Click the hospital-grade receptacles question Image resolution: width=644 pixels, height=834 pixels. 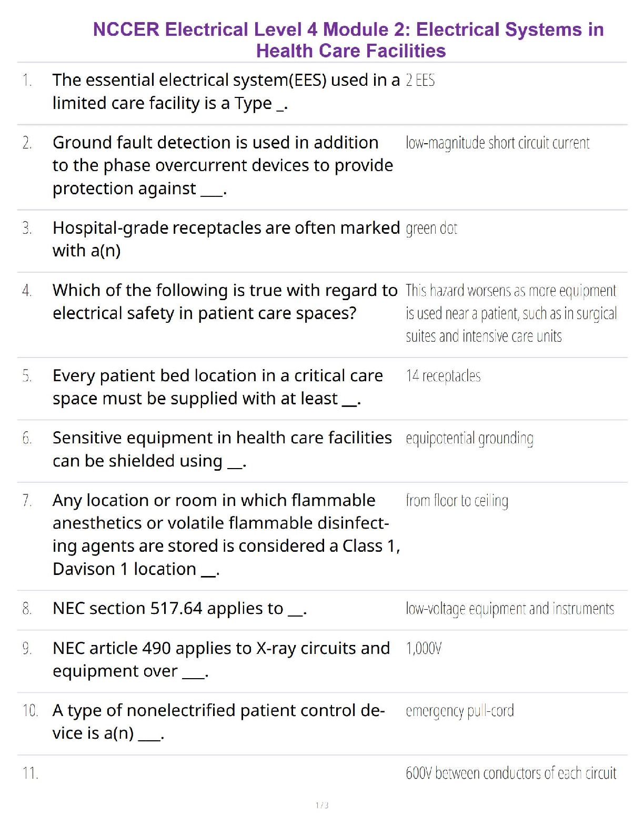(226, 239)
